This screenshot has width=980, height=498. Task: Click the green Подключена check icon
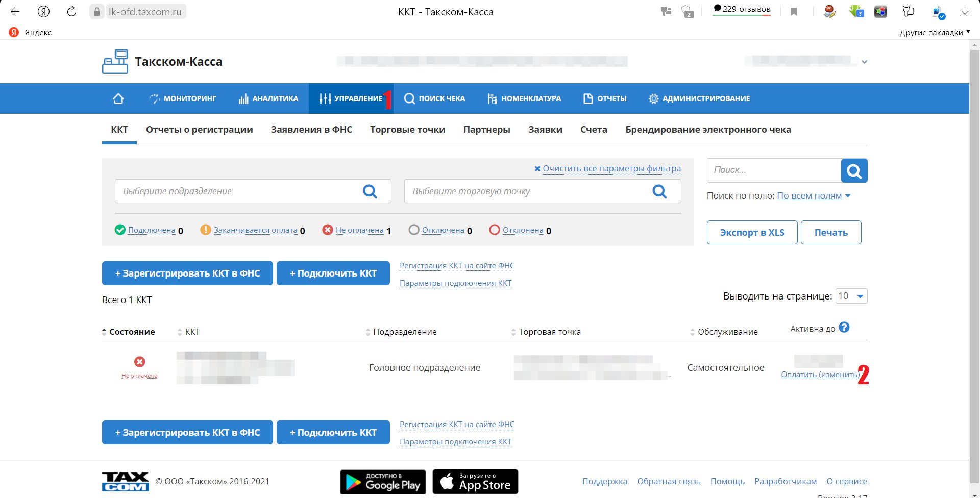[120, 230]
